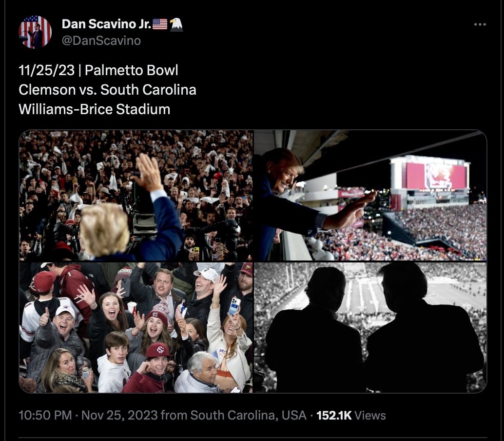Click the American flag emoji beside name
This screenshot has height=441, width=504.
pos(160,24)
